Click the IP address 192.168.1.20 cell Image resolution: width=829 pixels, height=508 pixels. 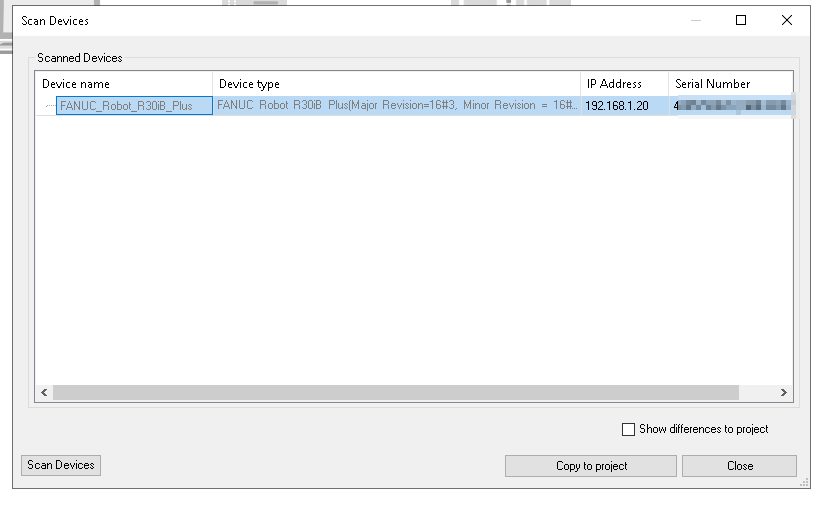click(x=624, y=106)
